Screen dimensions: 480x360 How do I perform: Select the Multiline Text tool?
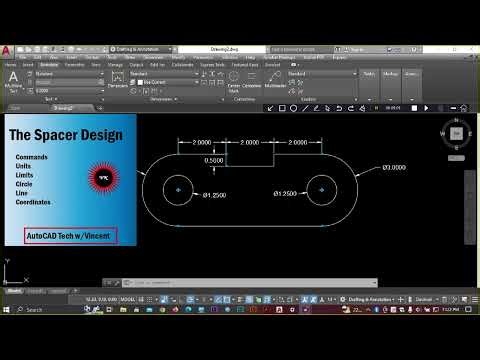click(x=13, y=82)
